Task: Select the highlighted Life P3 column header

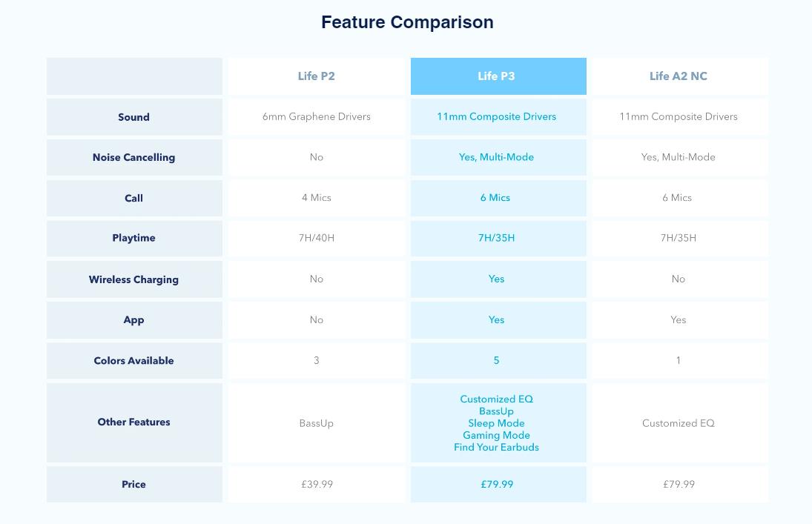Action: point(496,76)
